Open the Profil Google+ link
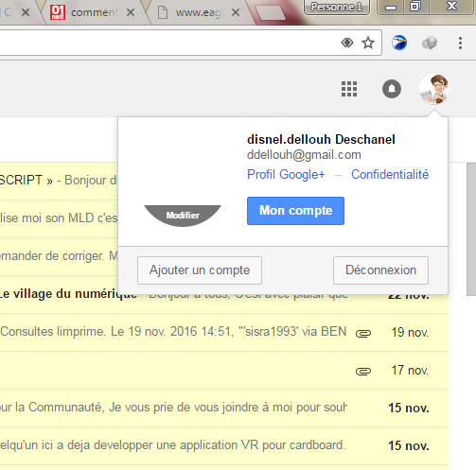 coord(286,174)
